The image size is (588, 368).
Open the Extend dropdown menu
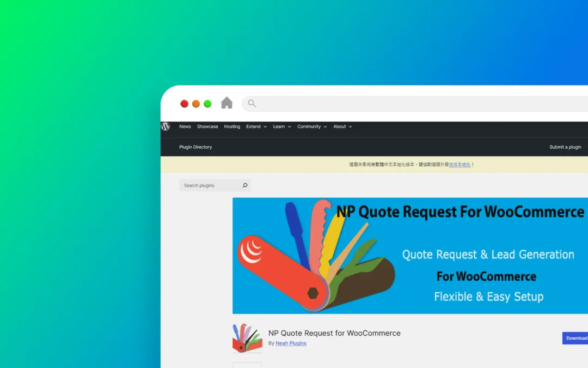click(x=256, y=126)
